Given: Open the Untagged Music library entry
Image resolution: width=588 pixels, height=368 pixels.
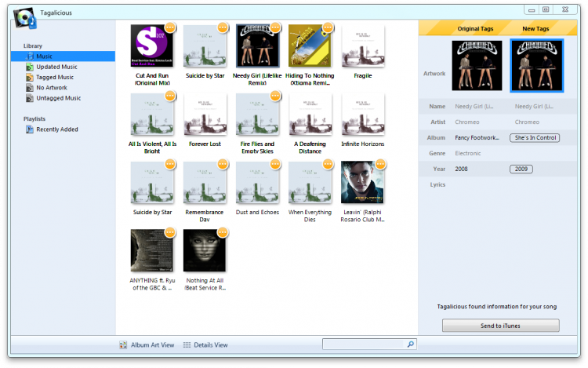Looking at the screenshot, I should tap(59, 98).
